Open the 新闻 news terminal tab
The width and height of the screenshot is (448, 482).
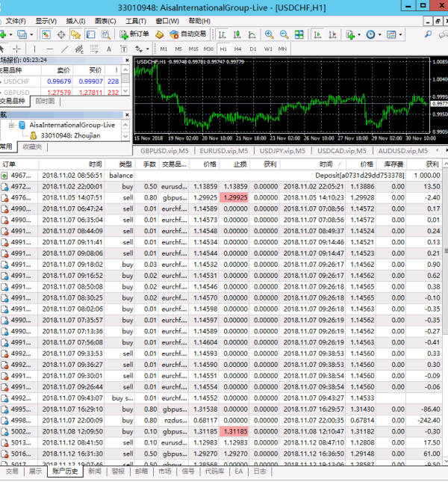95,472
